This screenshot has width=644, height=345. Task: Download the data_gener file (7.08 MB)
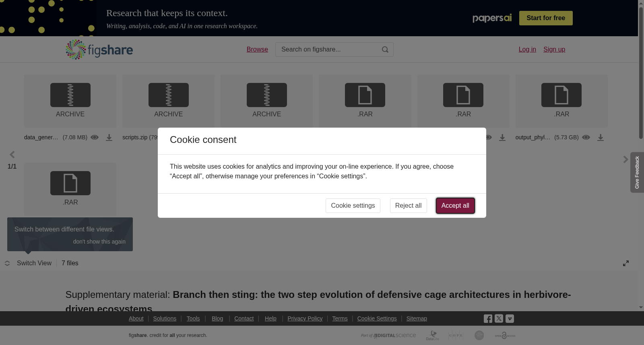tap(109, 138)
